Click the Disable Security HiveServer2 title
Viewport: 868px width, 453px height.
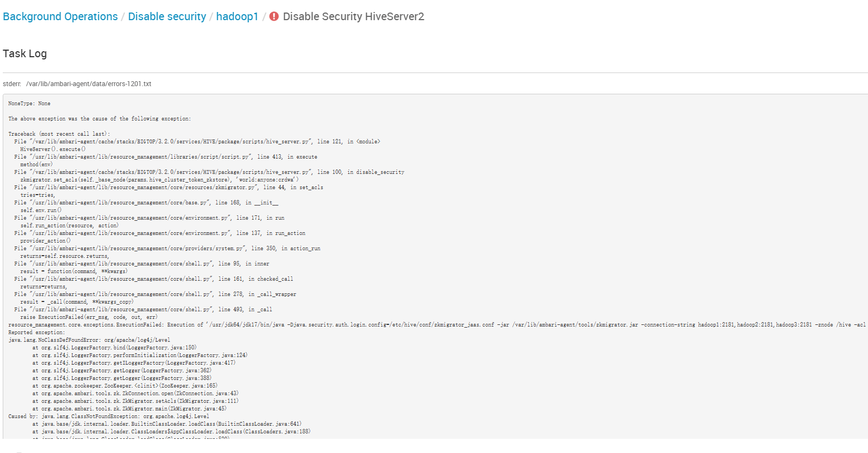pyautogui.click(x=353, y=16)
